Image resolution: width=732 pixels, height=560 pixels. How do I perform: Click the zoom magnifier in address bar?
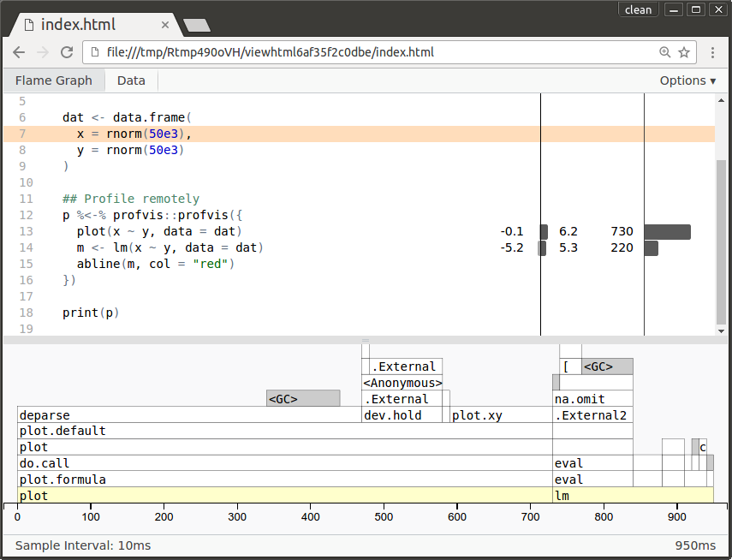tap(665, 52)
